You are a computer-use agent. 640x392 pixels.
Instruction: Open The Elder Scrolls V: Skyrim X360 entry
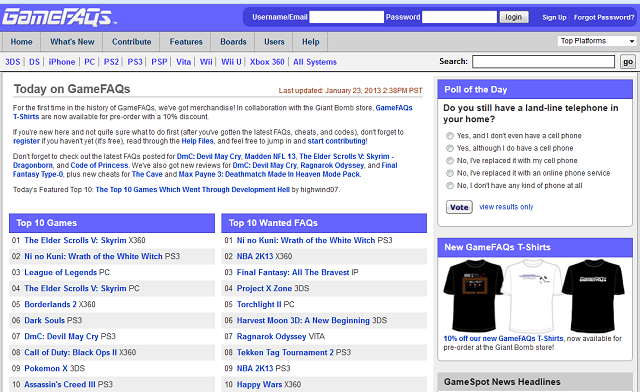click(75, 241)
